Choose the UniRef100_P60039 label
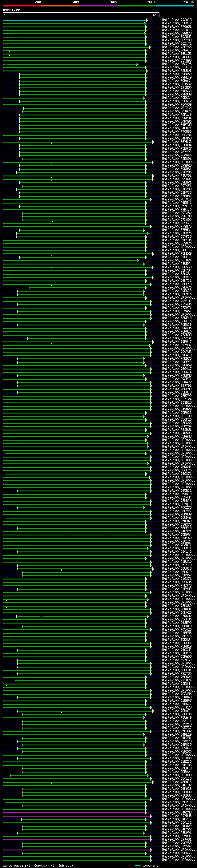Image resolution: width=197 pixels, height=868 pixels. click(176, 104)
